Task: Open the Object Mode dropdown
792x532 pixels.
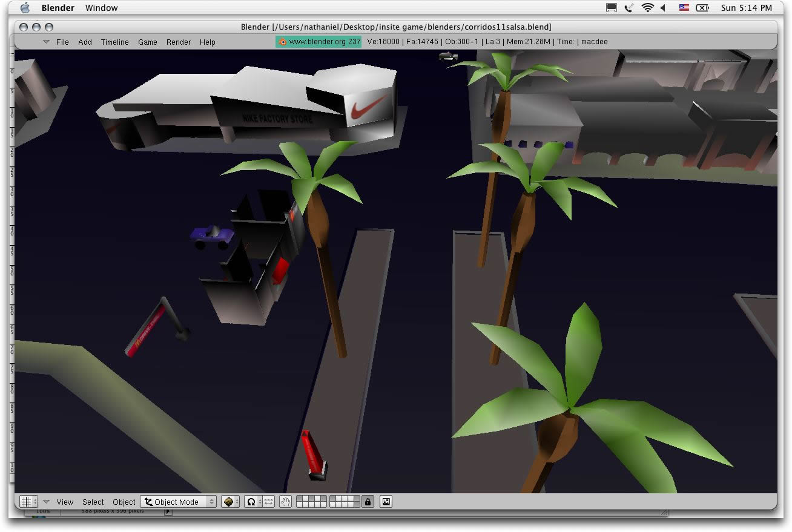Action: point(178,502)
